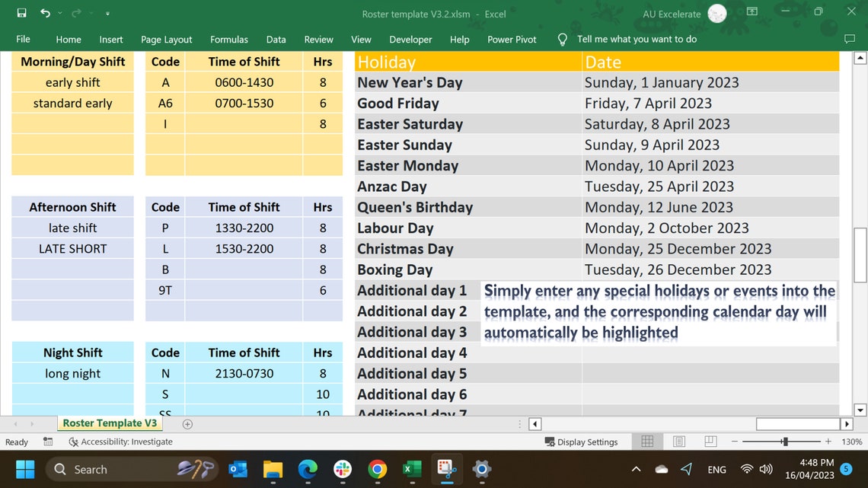
Task: Select the Page Layout view icon
Action: [x=678, y=442]
